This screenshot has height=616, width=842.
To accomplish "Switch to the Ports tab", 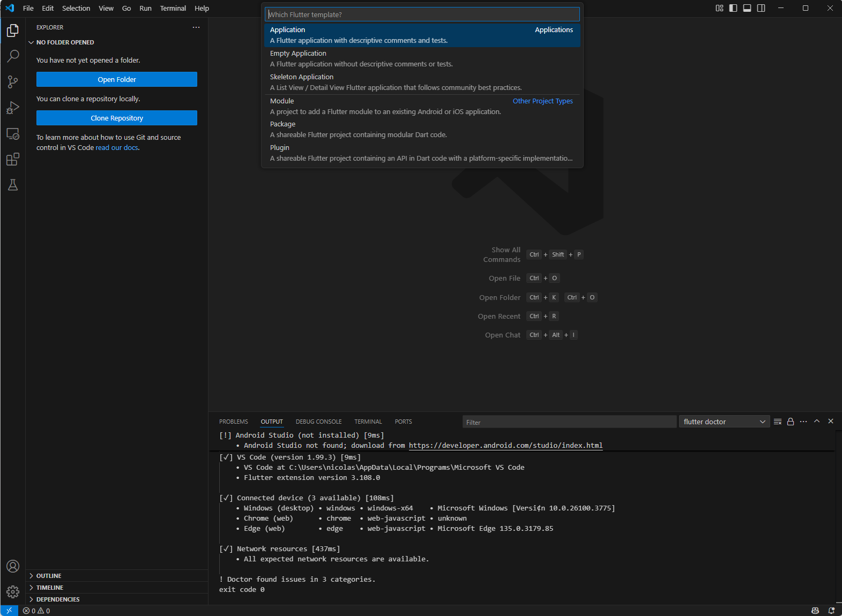I will (x=404, y=422).
